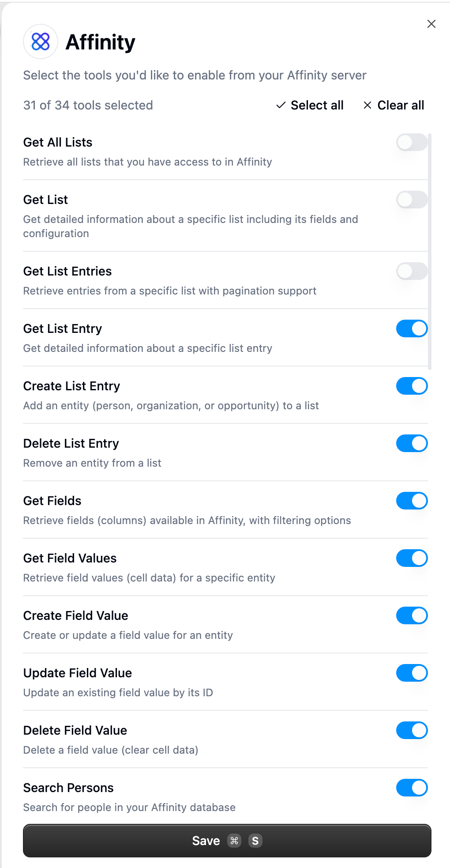The width and height of the screenshot is (450, 868).
Task: Toggle off the Get Fields tool
Action: (x=411, y=501)
